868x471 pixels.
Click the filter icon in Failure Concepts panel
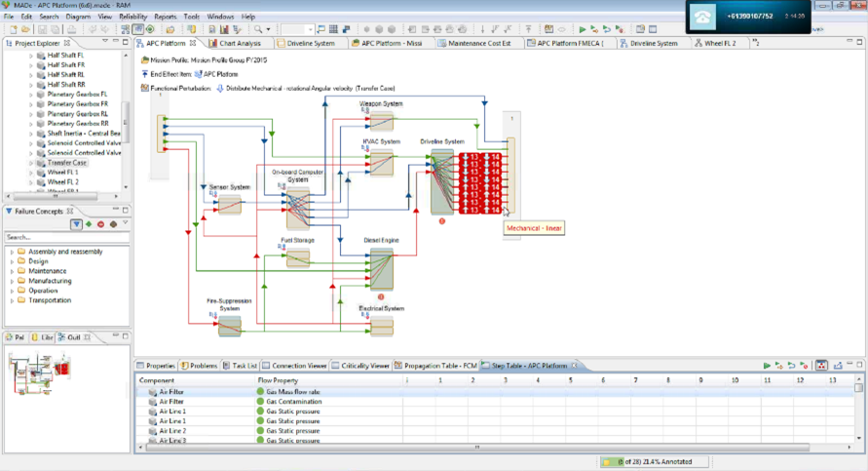click(x=76, y=224)
